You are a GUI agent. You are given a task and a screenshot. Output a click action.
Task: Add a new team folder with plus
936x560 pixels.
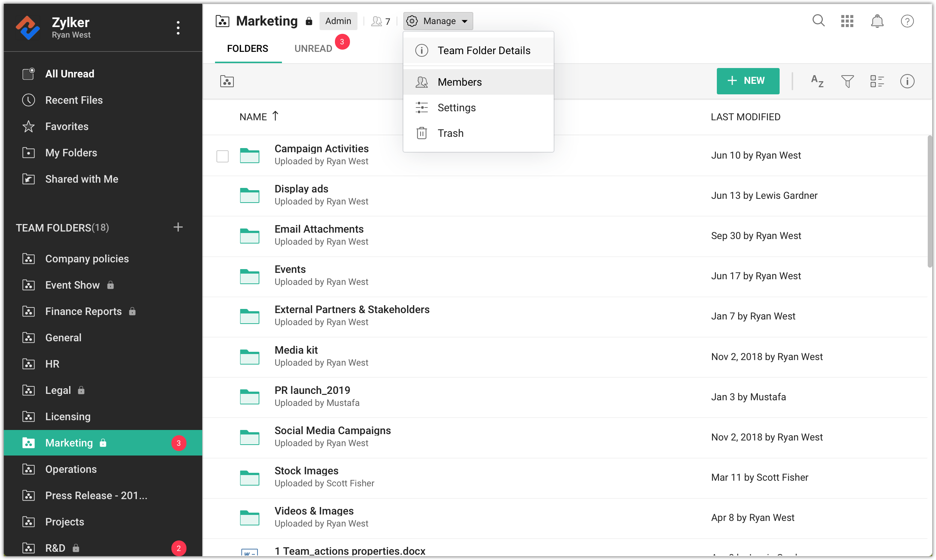178,227
